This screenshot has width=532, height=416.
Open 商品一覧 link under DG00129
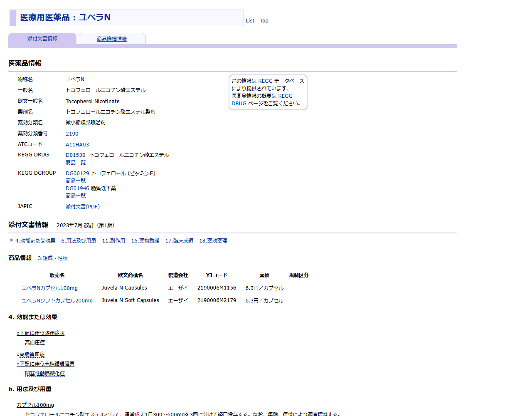coord(76,181)
